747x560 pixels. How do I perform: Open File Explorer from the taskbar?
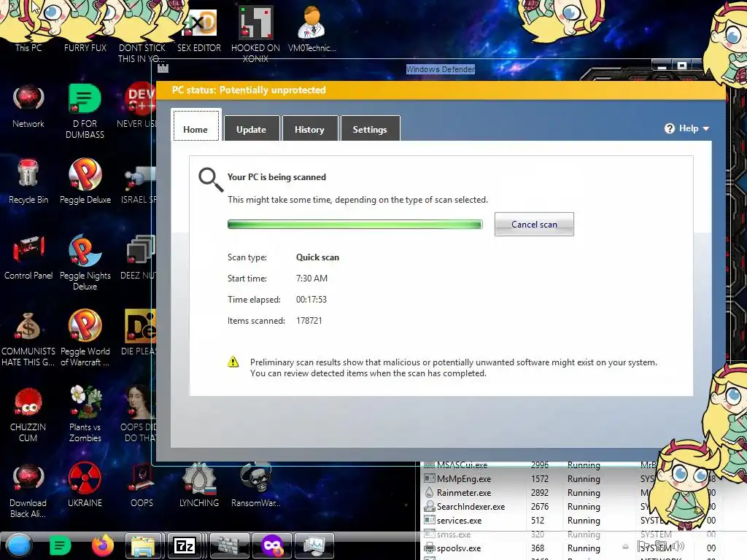[x=144, y=545]
